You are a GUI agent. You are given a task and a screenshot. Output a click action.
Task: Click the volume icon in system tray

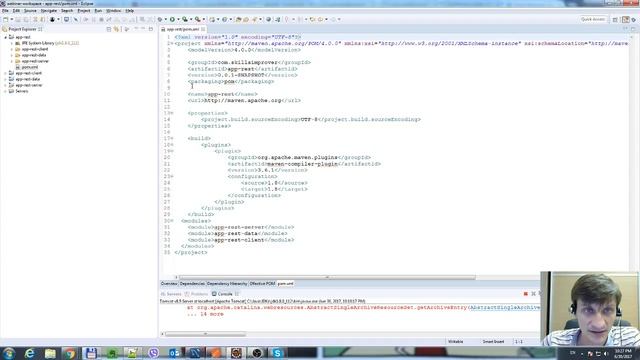[606, 353]
